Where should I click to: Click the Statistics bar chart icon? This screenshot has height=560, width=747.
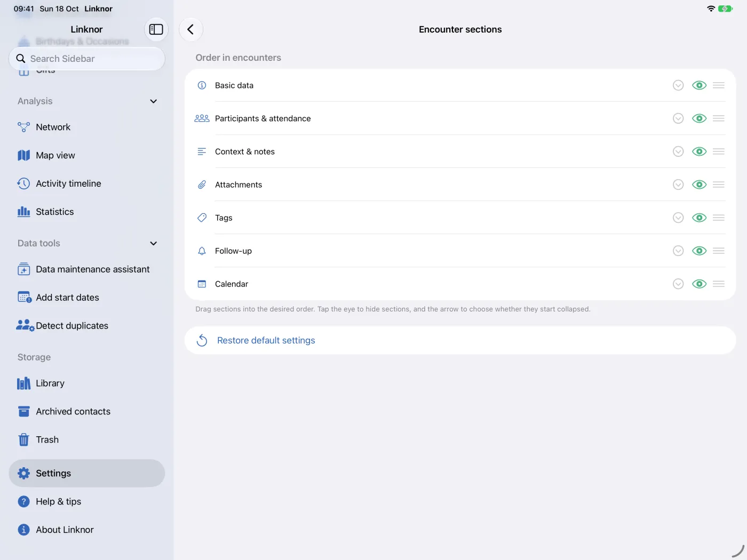pos(23,212)
